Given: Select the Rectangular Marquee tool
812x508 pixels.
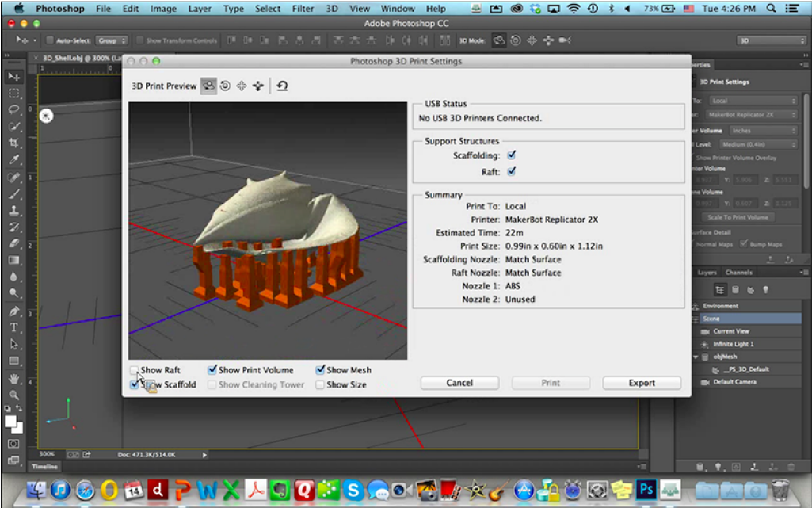Looking at the screenshot, I should 14,94.
